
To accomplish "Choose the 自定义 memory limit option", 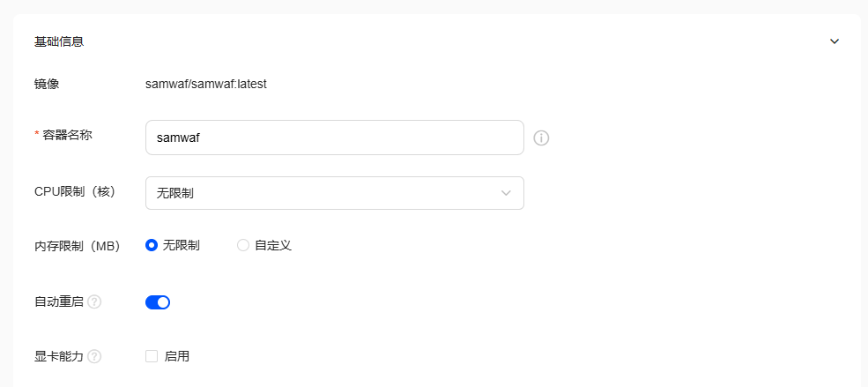I will 243,245.
